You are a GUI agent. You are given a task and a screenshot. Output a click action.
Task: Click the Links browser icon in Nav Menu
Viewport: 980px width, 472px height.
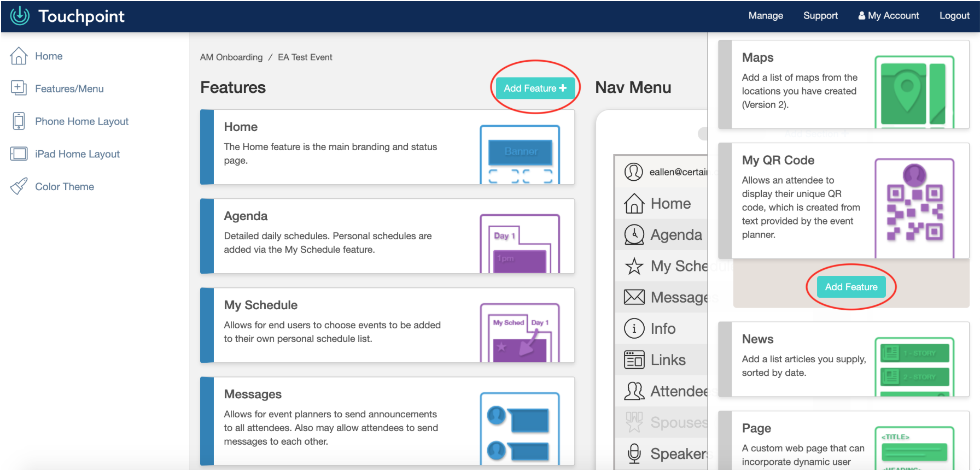[x=634, y=359]
